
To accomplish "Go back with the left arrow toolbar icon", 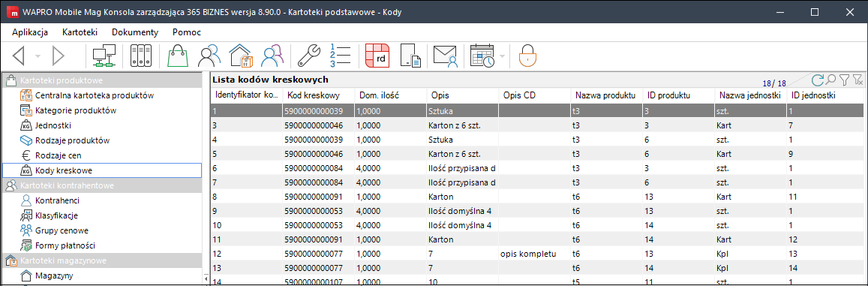I will 19,56.
